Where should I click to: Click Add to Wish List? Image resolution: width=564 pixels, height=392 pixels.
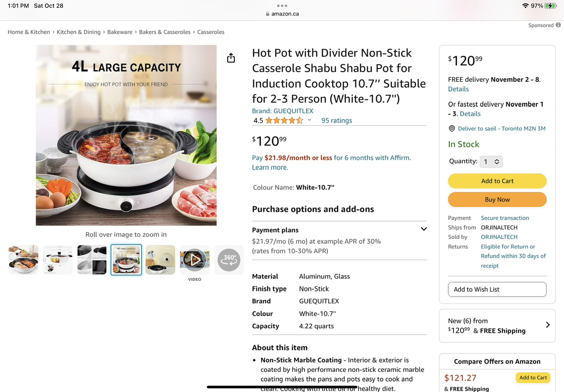click(x=497, y=289)
